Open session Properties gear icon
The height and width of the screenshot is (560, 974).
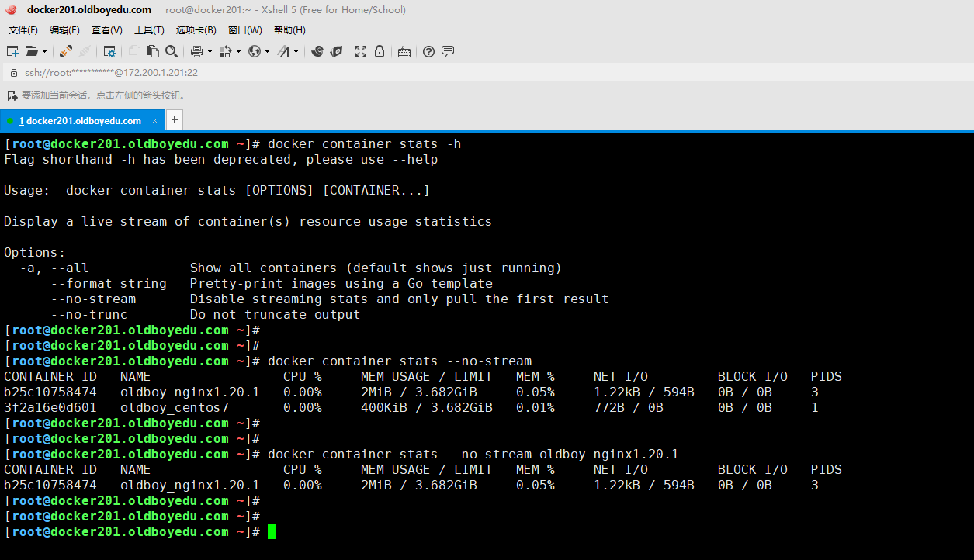click(x=109, y=51)
